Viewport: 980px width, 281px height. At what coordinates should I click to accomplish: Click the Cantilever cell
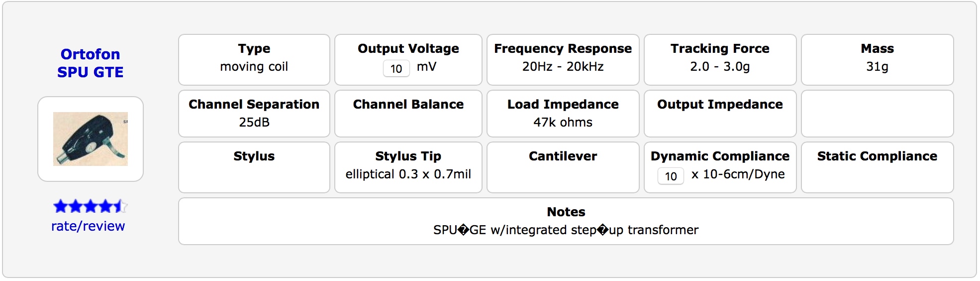pos(563,167)
